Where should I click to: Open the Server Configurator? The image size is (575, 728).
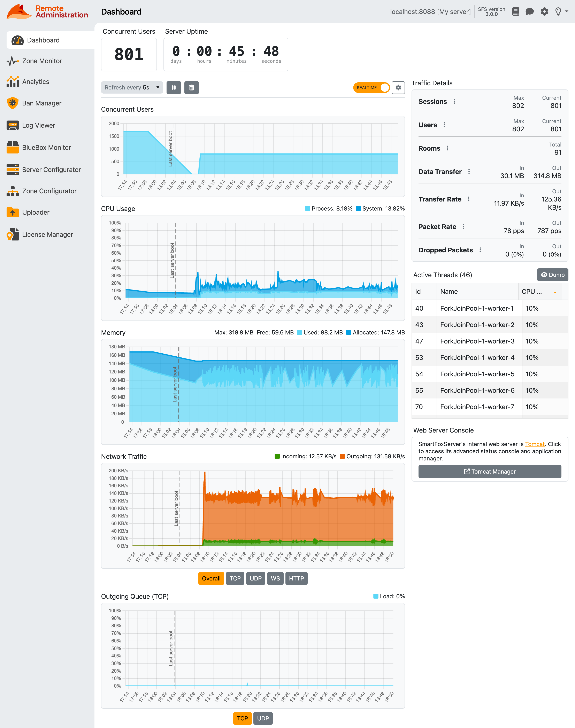51,169
